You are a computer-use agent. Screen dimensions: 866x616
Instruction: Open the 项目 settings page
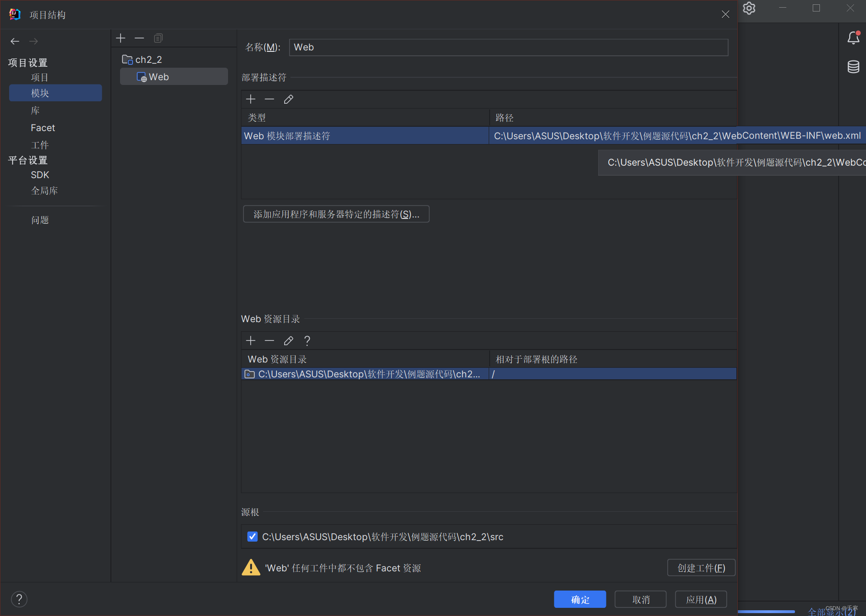40,77
